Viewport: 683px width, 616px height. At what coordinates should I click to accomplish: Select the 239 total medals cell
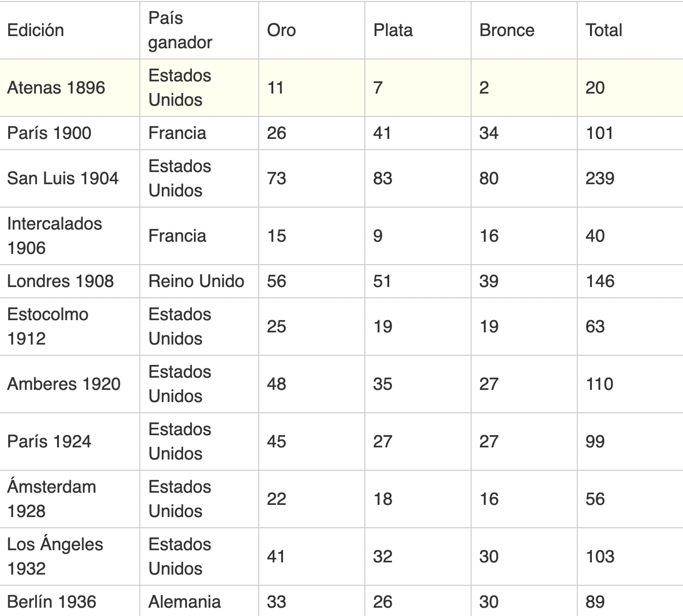click(x=630, y=178)
